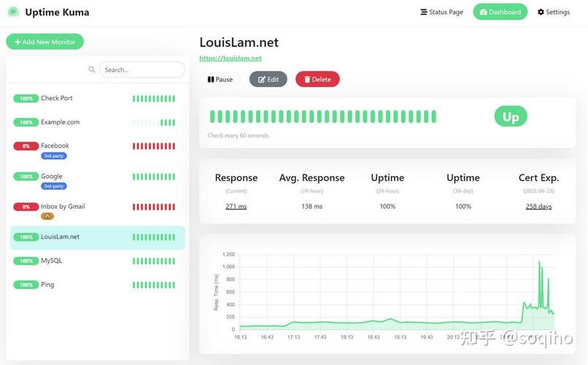The image size is (588, 365).
Task: Click the Example.com heartbeat bar
Action: pos(154,123)
